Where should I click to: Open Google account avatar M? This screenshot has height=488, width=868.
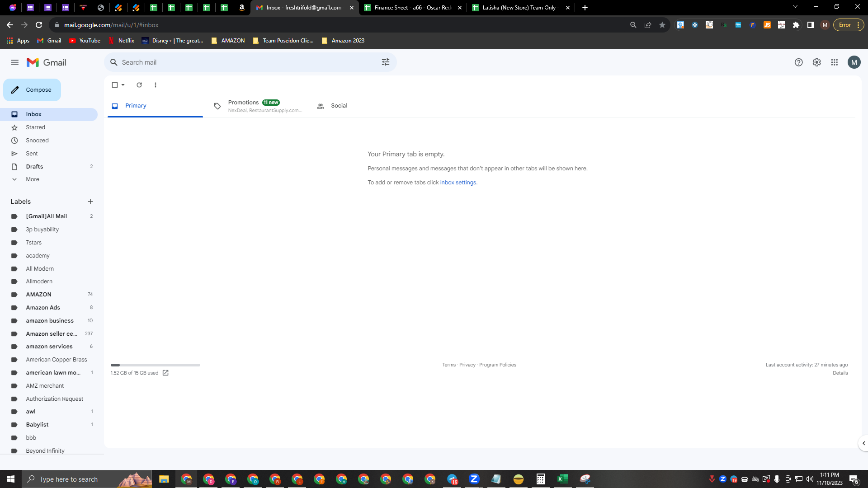coord(854,62)
